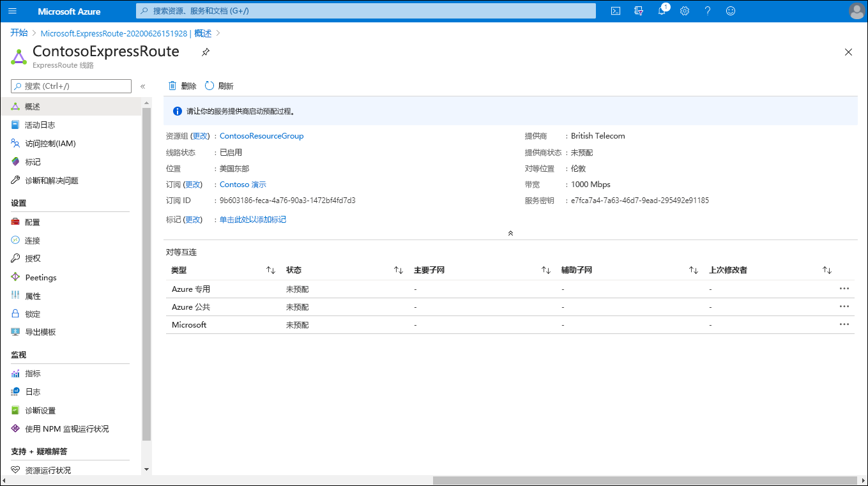The height and width of the screenshot is (486, 868).
Task: Select the Azure 公共 peering row
Action: 510,307
